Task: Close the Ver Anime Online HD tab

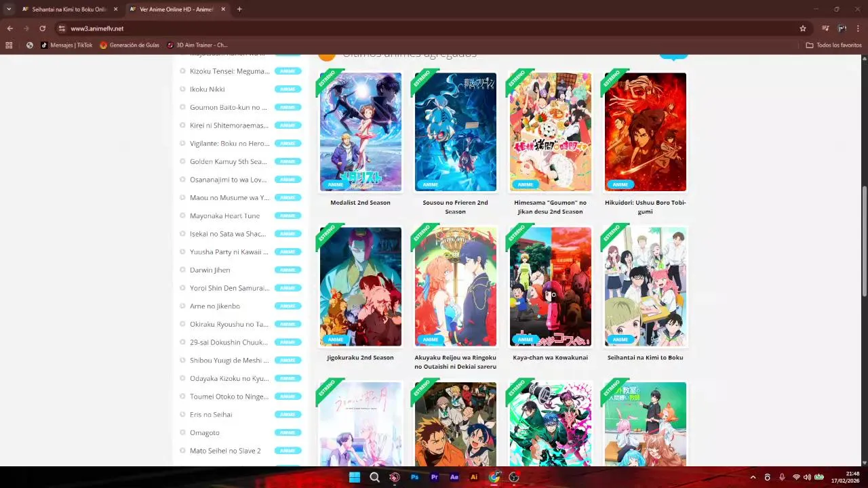Action: pos(223,9)
